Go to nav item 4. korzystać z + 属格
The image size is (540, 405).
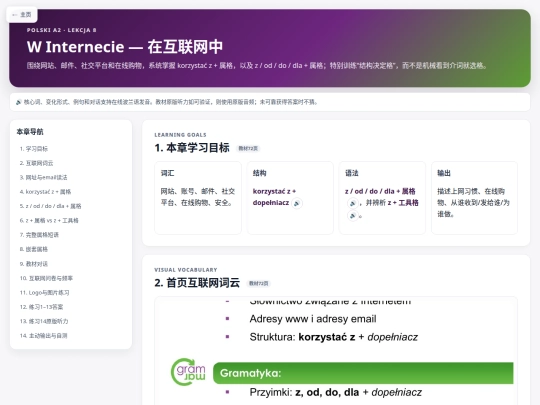[x=45, y=192]
